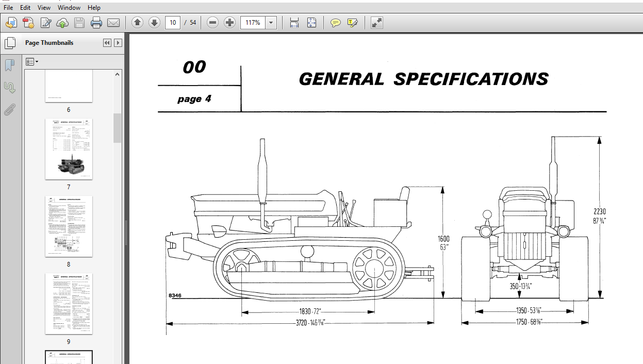Go to previous page with up arrow
This screenshot has height=364, width=643.
137,23
